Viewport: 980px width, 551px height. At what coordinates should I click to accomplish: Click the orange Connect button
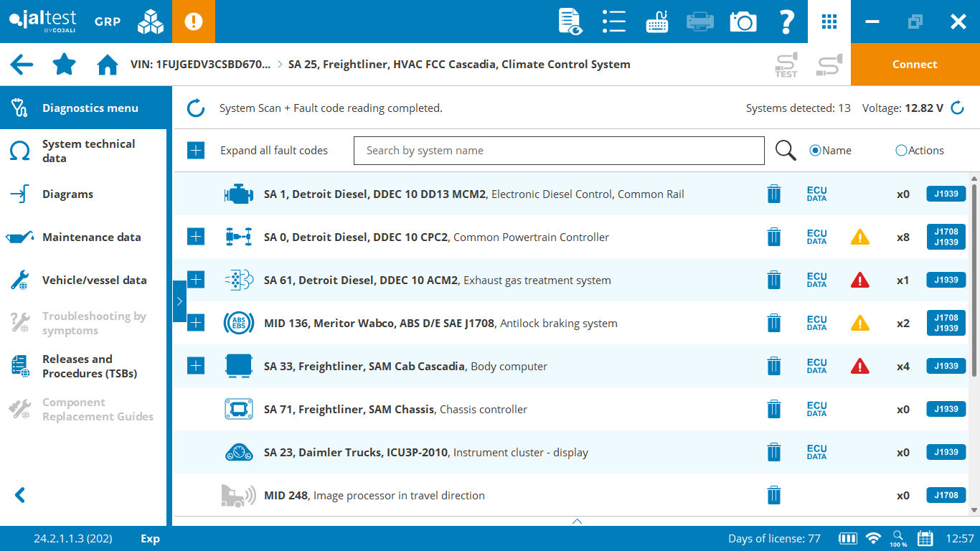[x=915, y=65]
